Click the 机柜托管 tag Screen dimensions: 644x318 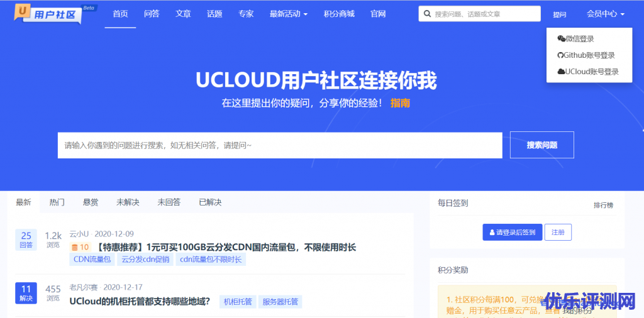point(238,302)
